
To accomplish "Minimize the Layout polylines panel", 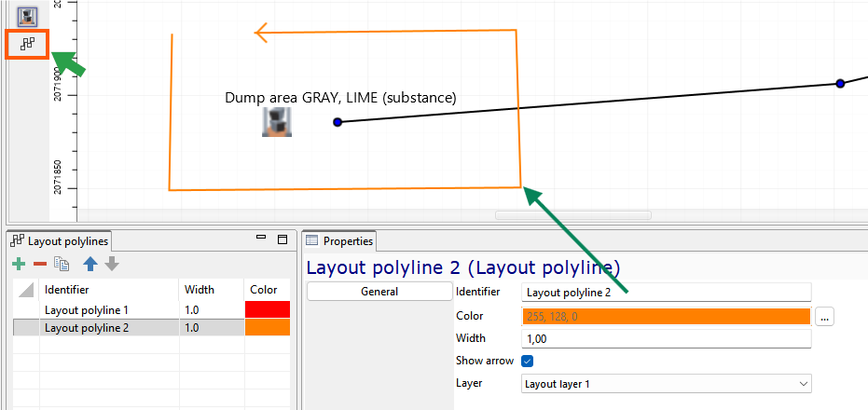I will click(261, 239).
